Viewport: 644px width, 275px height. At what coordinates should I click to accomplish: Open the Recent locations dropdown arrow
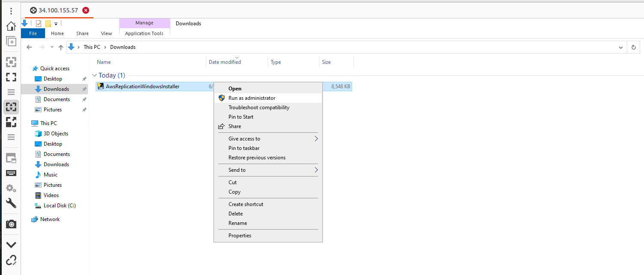[52, 47]
